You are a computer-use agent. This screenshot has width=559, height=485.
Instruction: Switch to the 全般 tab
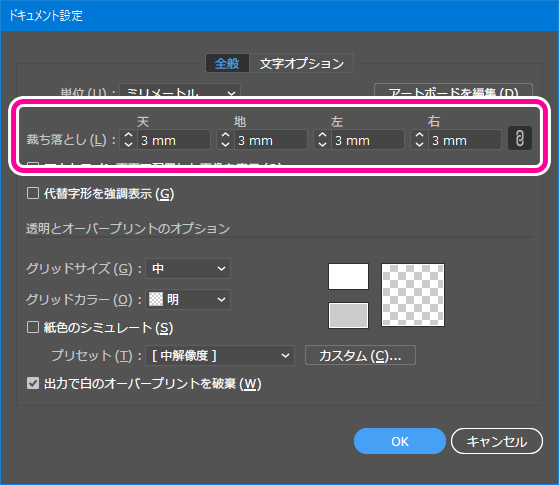pos(227,63)
